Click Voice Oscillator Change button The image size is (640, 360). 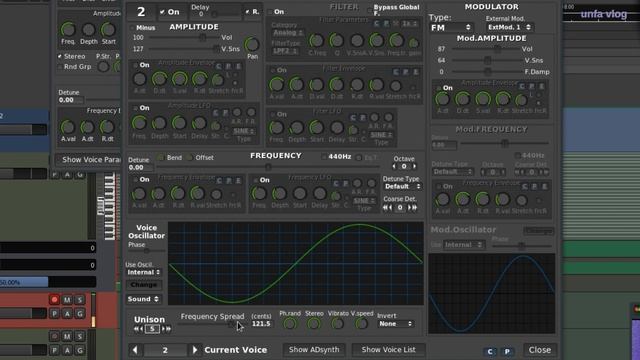tap(144, 285)
